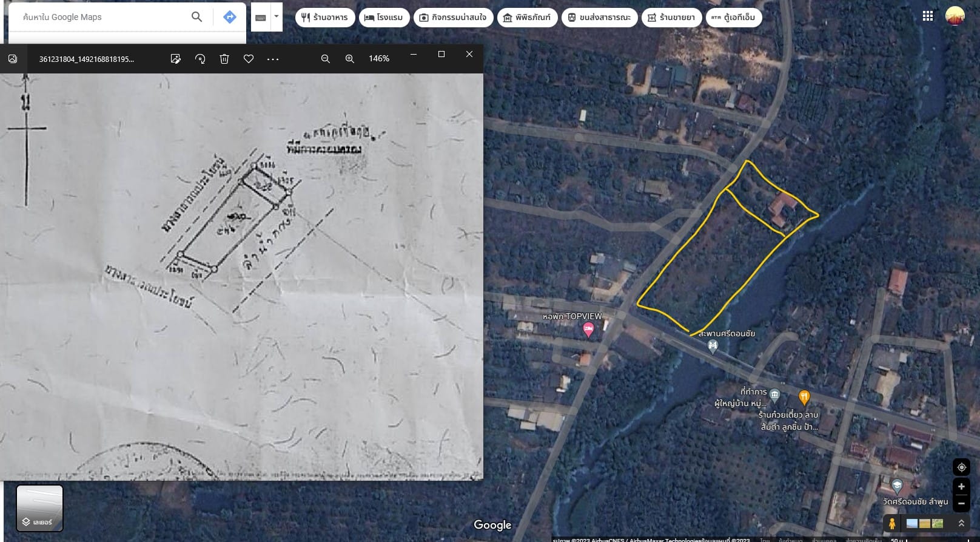The height and width of the screenshot is (542, 980).
Task: Open the Google apps grid icon
Action: tap(928, 16)
